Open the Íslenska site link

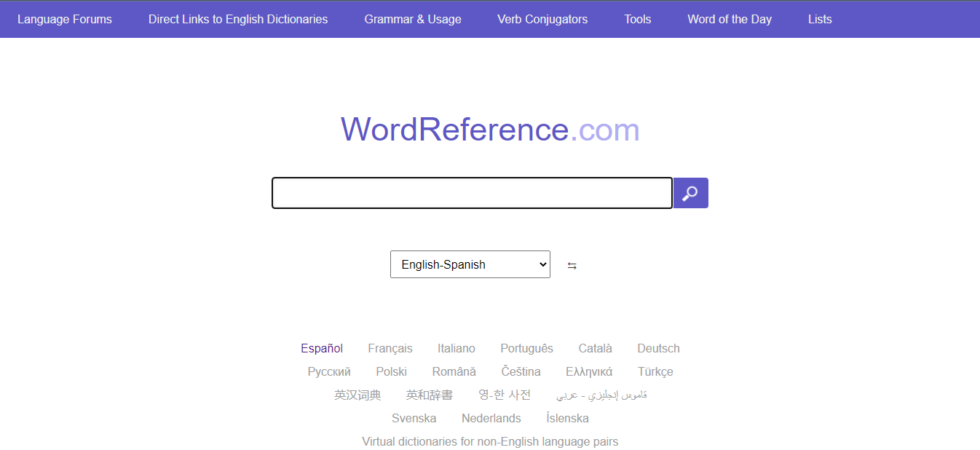coord(568,418)
